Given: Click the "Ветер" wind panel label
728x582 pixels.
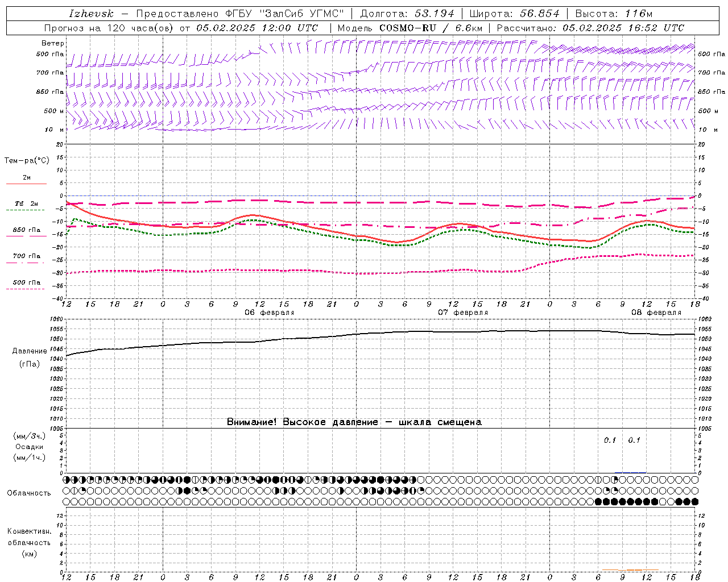Looking at the screenshot, I should [x=53, y=43].
